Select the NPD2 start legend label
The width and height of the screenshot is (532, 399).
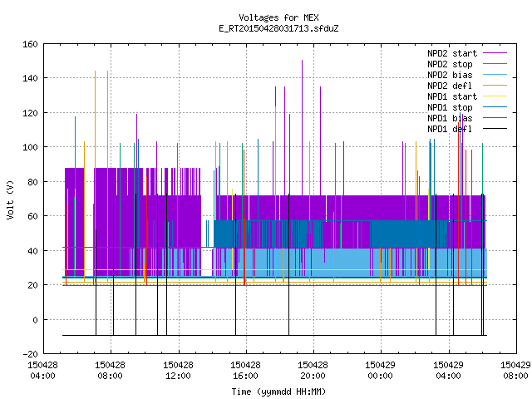pyautogui.click(x=452, y=53)
